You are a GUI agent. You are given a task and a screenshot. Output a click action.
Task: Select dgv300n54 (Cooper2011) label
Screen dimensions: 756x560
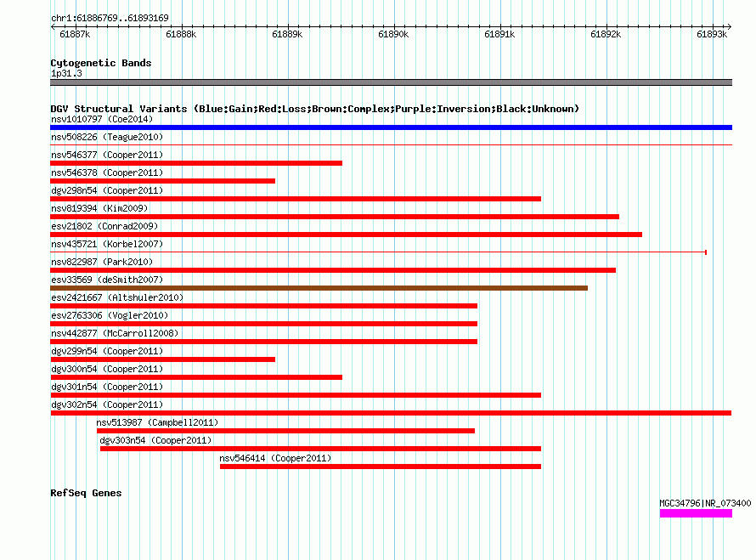(x=107, y=369)
